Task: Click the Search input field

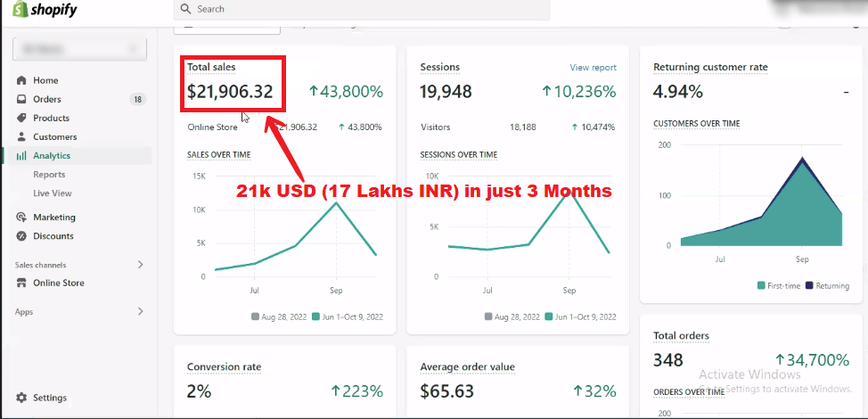Action: click(361, 9)
